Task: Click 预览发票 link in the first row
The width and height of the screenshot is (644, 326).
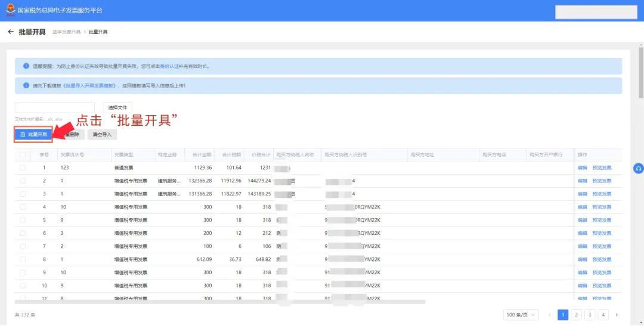Action: (602, 168)
